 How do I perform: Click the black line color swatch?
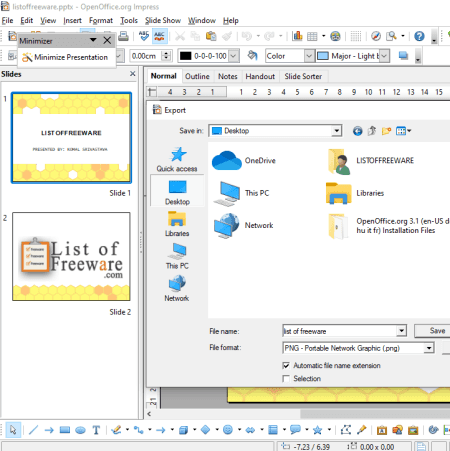coord(185,56)
